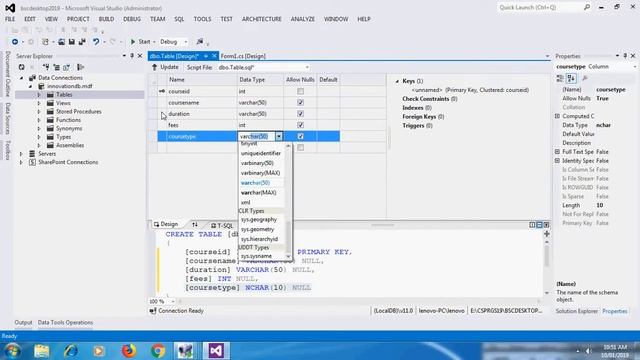
Task: Click the Update button
Action: (x=165, y=67)
